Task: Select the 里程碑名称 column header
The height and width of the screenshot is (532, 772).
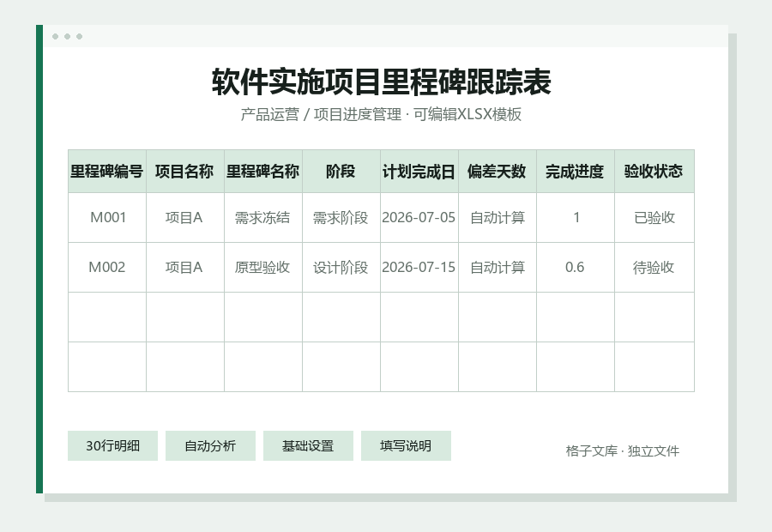Action: click(x=263, y=172)
